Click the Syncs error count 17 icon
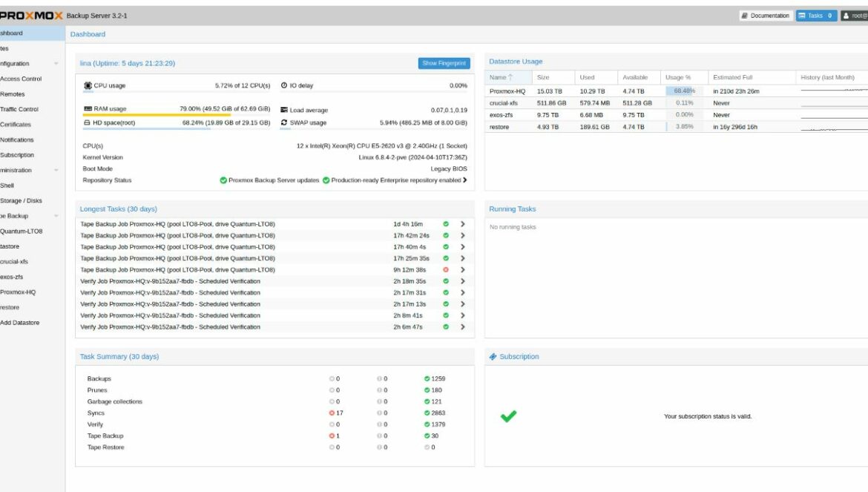This screenshot has height=492, width=868. tap(332, 413)
